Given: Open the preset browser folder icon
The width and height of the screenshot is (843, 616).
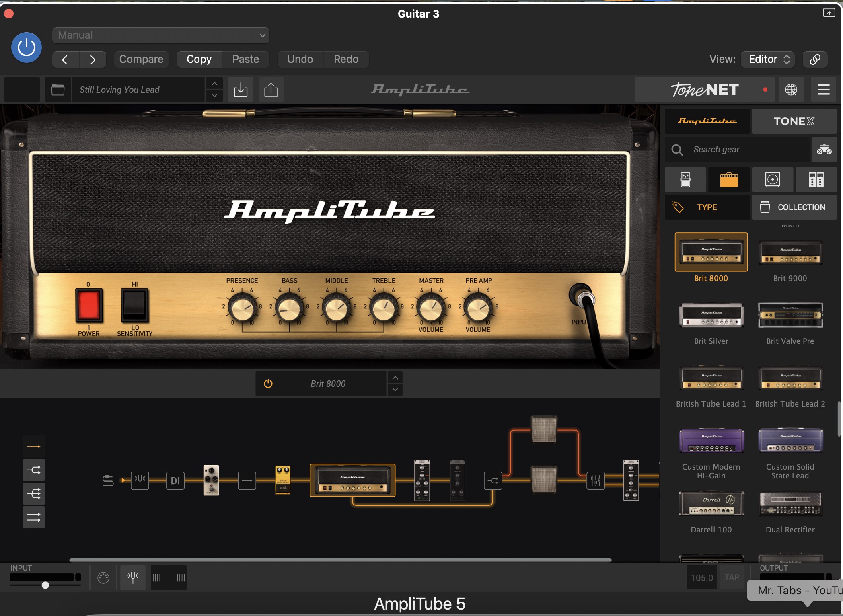Looking at the screenshot, I should coord(58,89).
